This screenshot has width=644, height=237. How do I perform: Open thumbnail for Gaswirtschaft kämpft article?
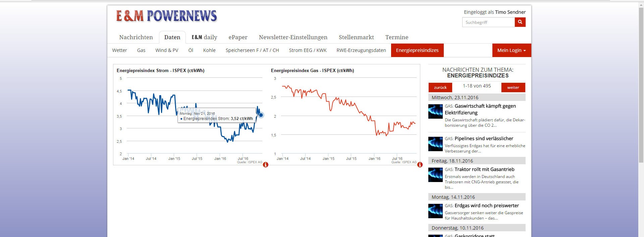pyautogui.click(x=435, y=112)
